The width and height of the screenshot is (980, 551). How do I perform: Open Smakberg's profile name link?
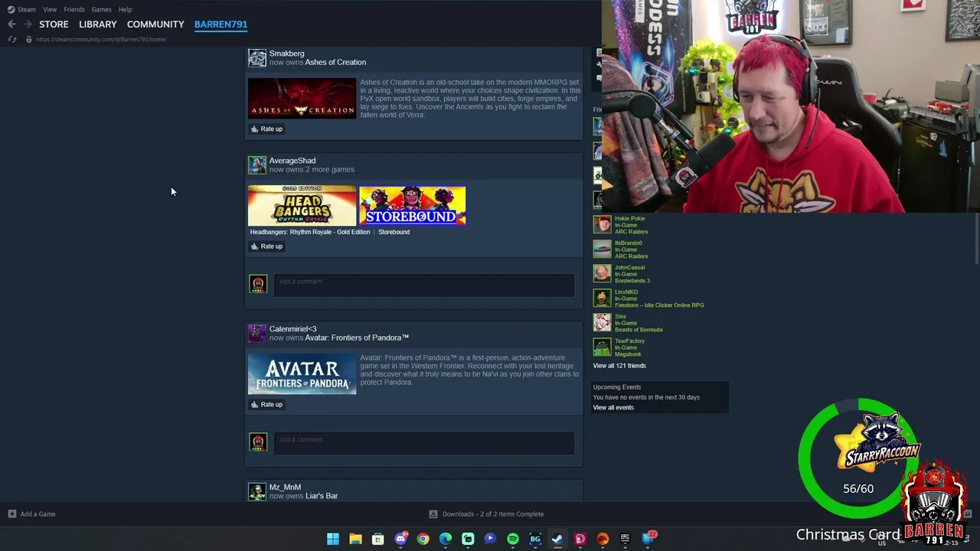[286, 54]
